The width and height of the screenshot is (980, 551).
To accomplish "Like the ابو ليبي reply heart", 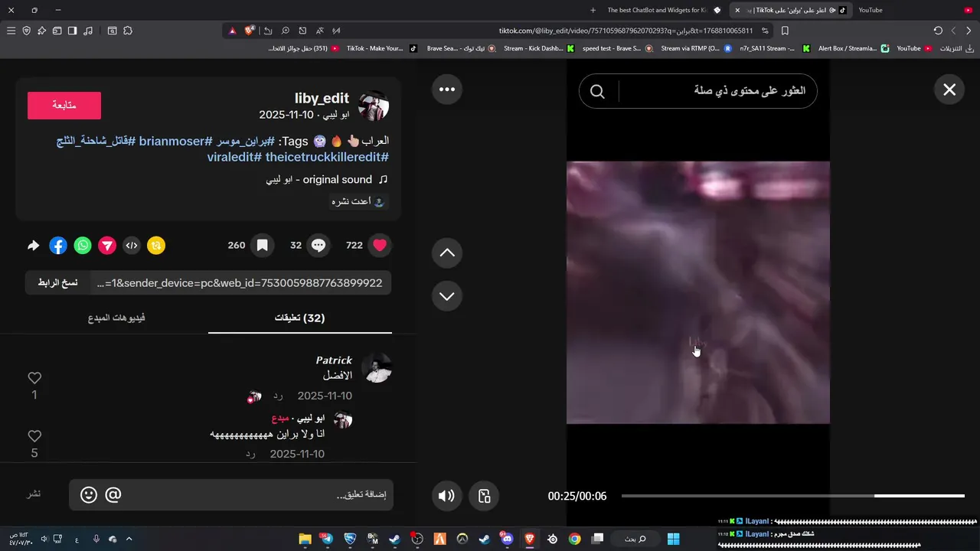I will [34, 436].
